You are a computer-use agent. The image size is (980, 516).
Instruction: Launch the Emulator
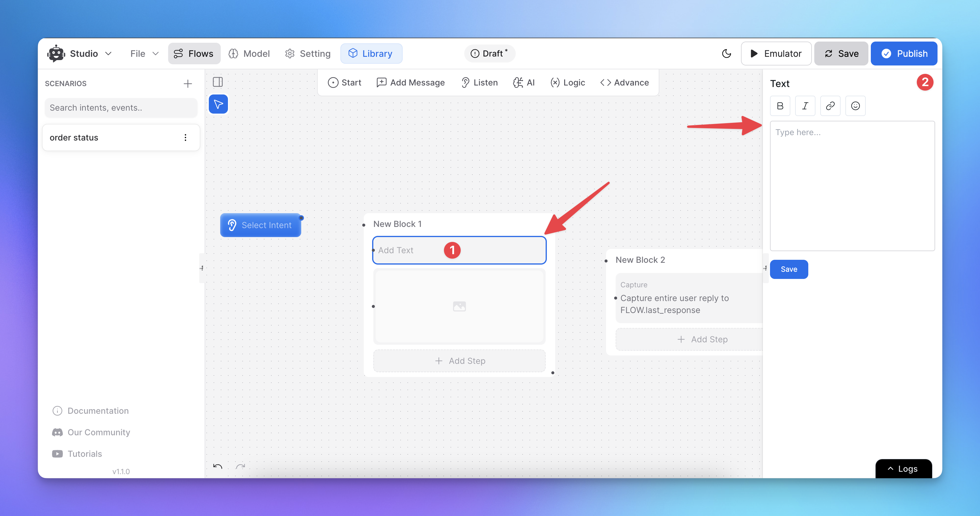776,54
